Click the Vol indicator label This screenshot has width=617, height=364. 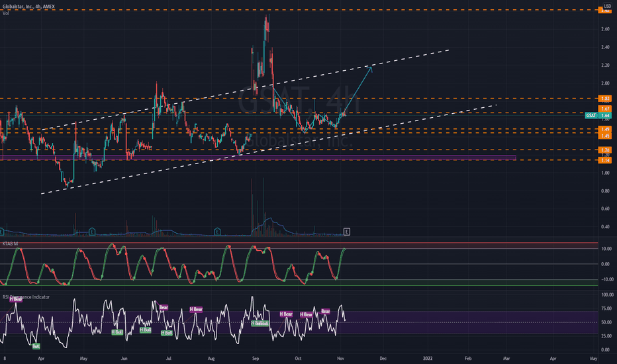click(x=5, y=13)
